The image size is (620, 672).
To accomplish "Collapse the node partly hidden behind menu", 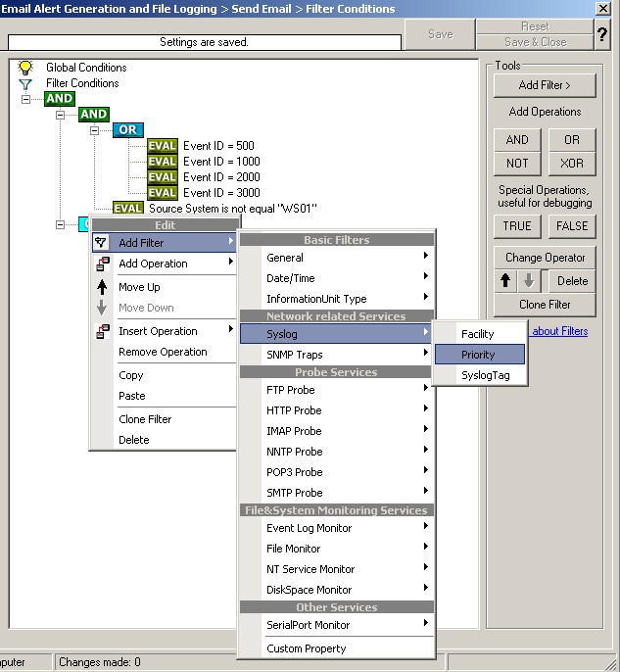I will pyautogui.click(x=61, y=224).
